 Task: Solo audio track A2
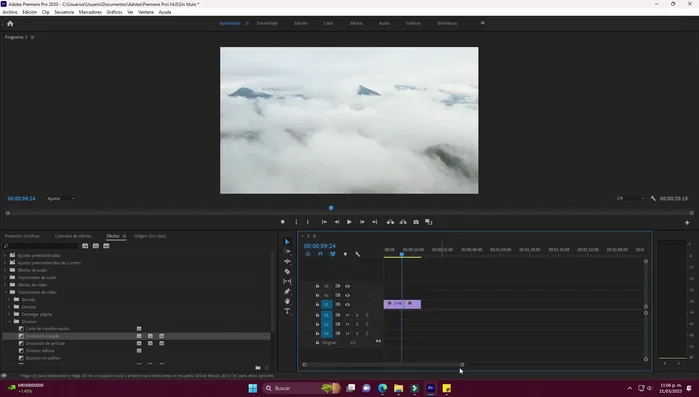[357, 324]
